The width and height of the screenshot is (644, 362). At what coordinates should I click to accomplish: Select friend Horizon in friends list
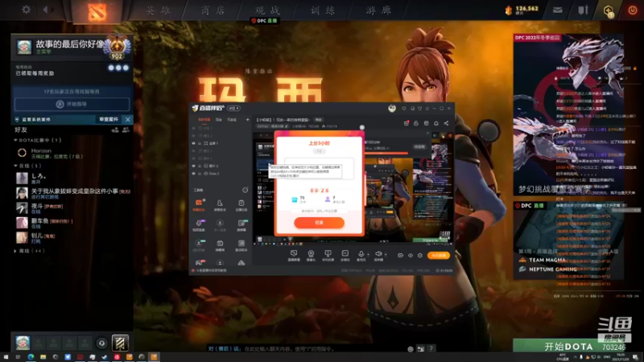tap(72, 153)
